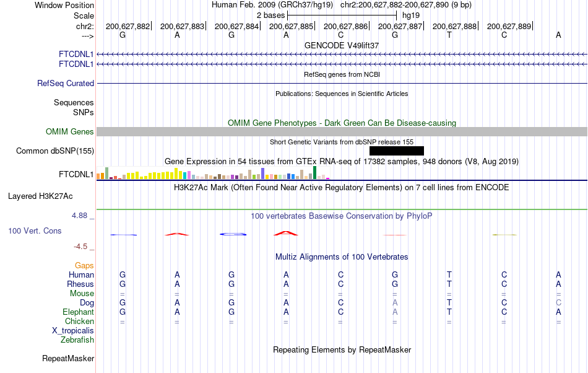Click the OMIM Genes side label
This screenshot has height=373, width=588.
pos(70,132)
